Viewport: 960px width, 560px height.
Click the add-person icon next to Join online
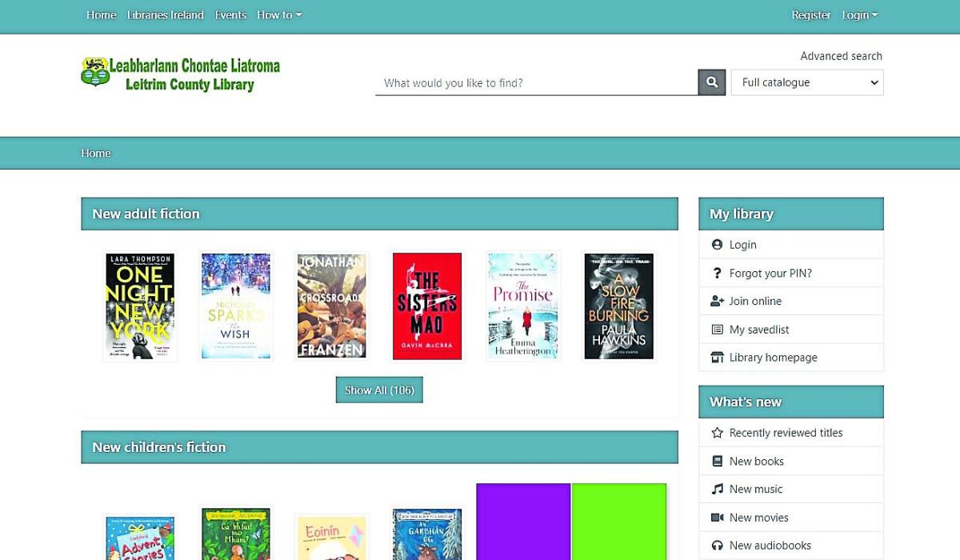click(718, 301)
